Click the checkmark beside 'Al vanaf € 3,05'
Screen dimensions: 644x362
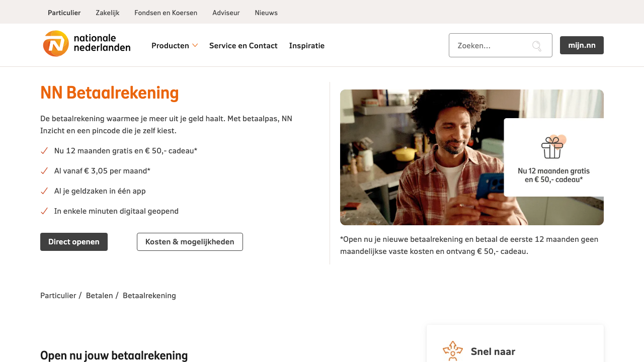pyautogui.click(x=44, y=171)
